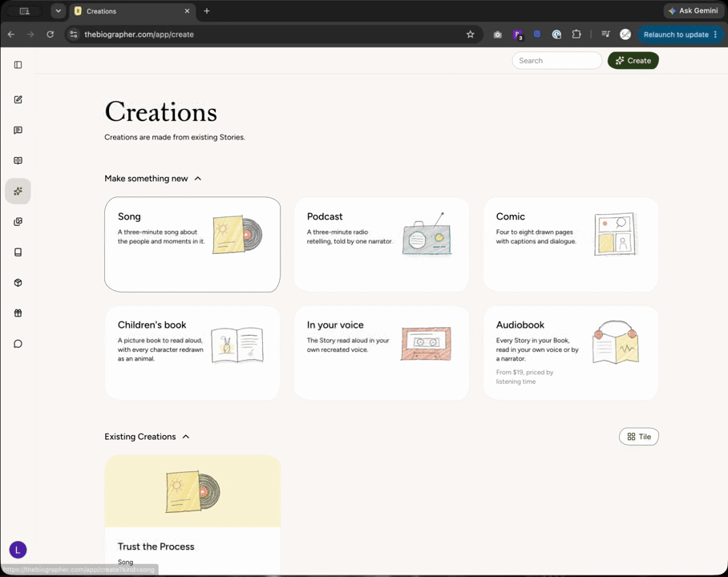Collapse the Existing Creations section
The image size is (728, 577).
tap(147, 437)
